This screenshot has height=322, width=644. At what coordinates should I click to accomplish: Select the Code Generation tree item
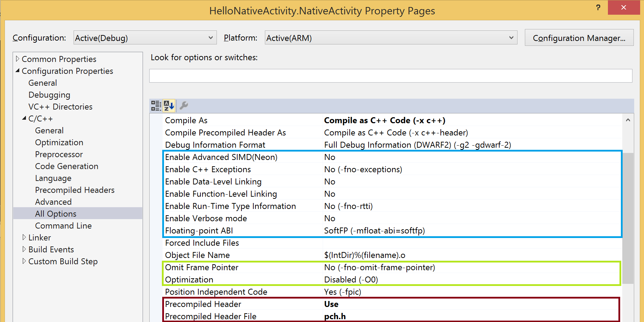pos(67,166)
